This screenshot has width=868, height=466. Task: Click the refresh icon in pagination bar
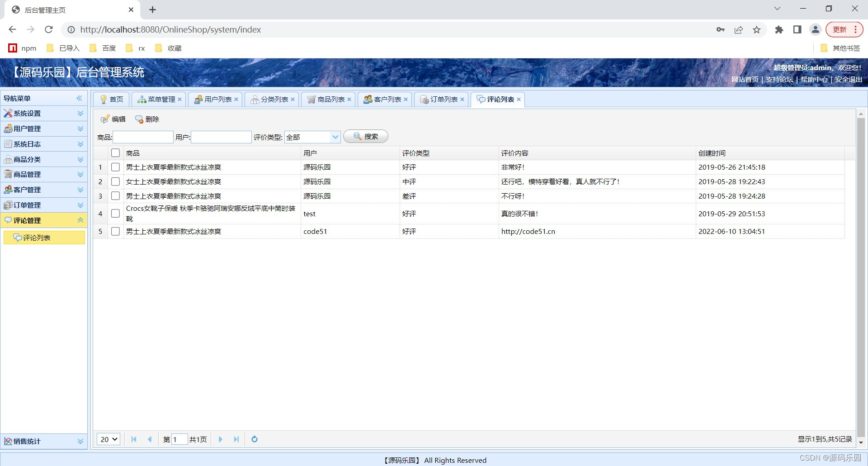(254, 439)
